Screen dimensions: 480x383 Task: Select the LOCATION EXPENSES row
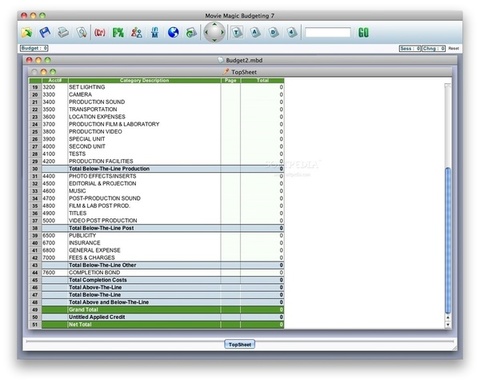click(156, 117)
